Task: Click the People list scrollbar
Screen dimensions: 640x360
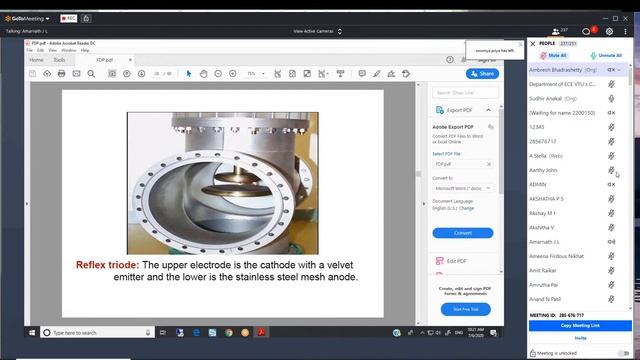Action: [630, 76]
